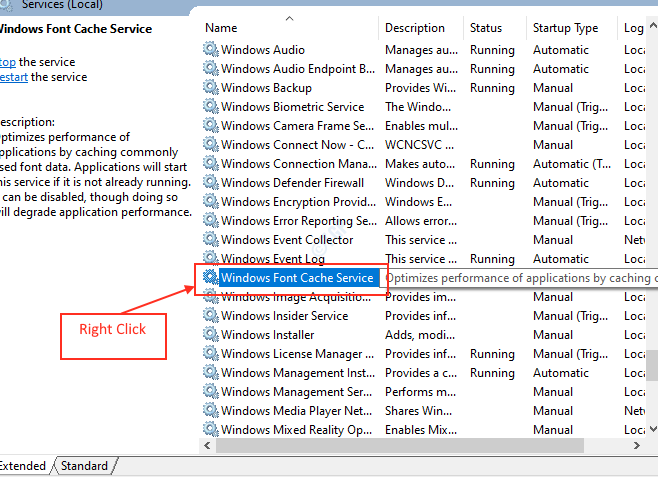The height and width of the screenshot is (477, 658).
Task: Click the vertical scrollbar thumb
Action: [653, 365]
